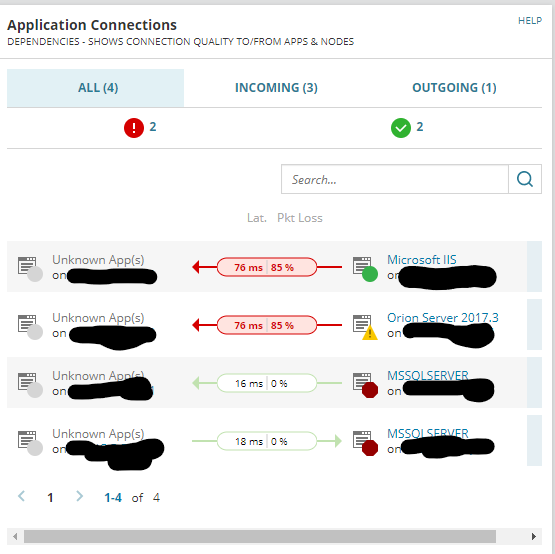
Task: Click Orion Server application icon with warning
Action: (x=365, y=327)
